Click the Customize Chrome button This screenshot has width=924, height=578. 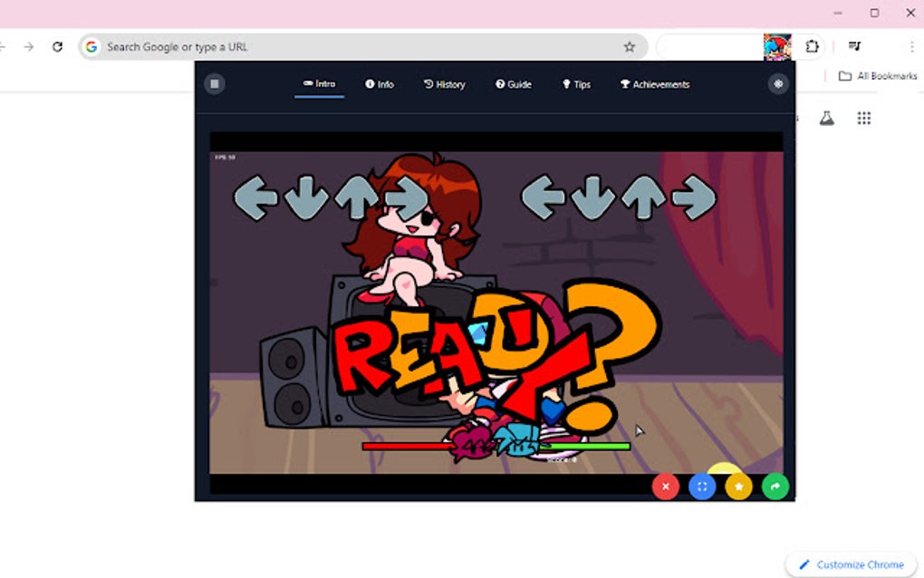click(849, 564)
